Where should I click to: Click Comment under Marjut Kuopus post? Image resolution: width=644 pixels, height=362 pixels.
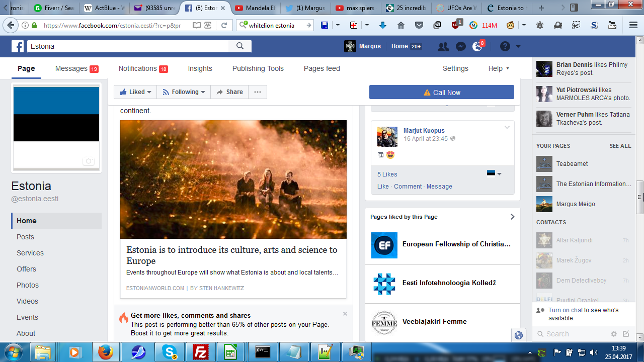coord(408,187)
